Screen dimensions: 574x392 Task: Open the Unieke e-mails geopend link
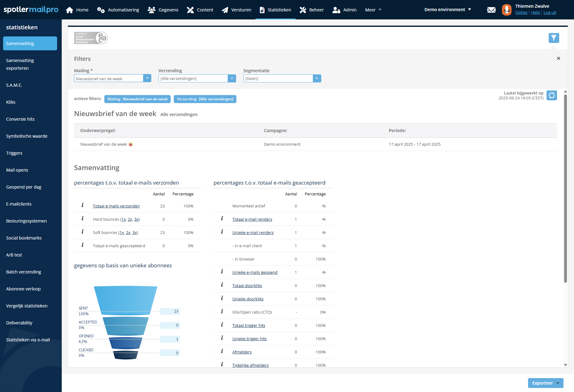(x=255, y=272)
